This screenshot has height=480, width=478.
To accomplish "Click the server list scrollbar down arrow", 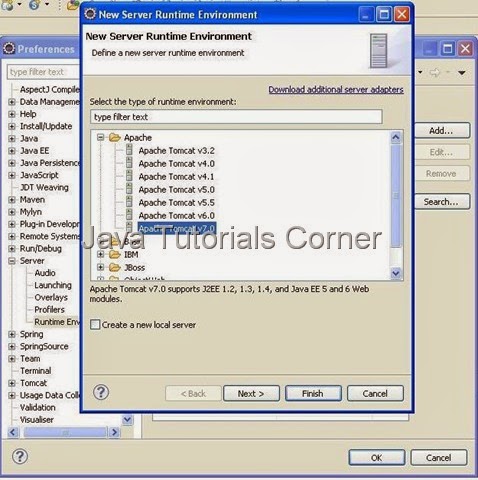I will pos(396,273).
